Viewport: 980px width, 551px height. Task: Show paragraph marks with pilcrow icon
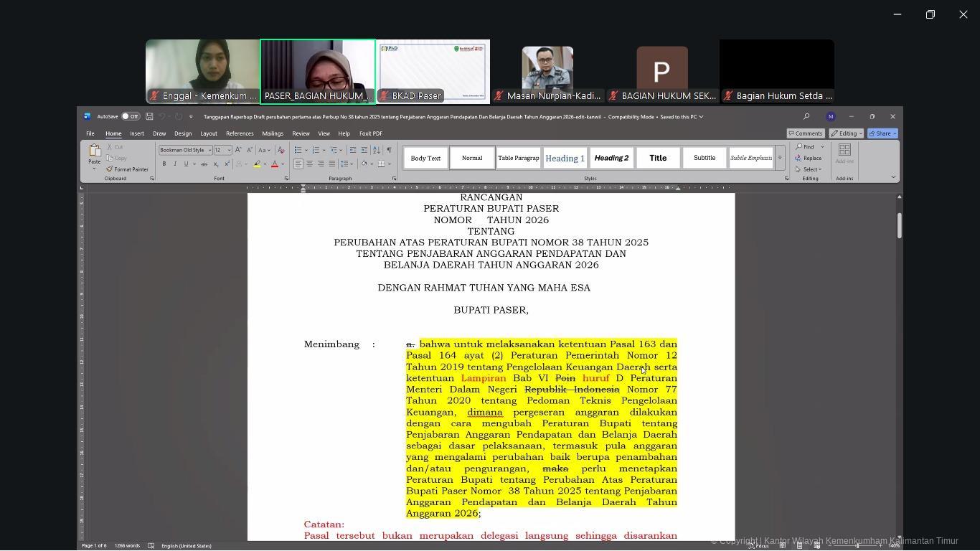389,150
